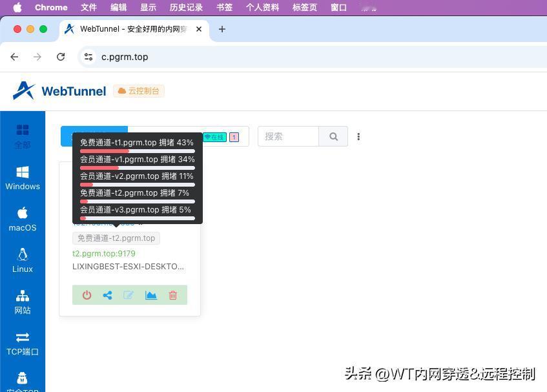Open the 个人资料 menu
This screenshot has width=547, height=392.
(x=262, y=7)
